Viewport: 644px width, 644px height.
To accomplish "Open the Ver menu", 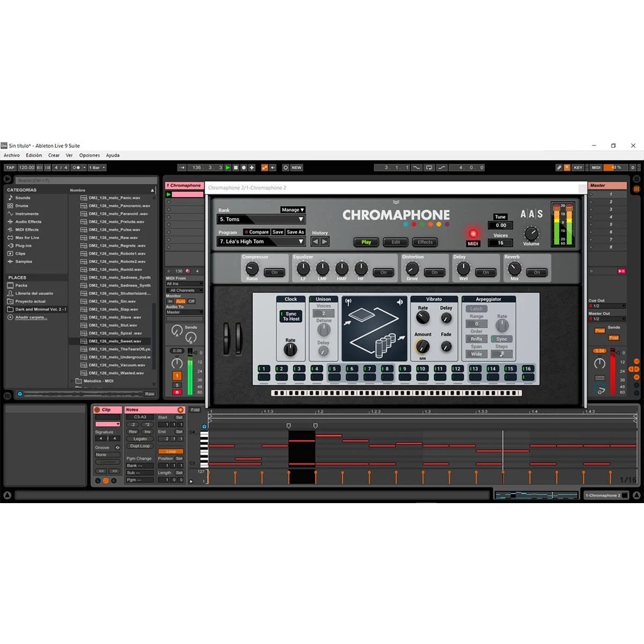I will (x=69, y=155).
